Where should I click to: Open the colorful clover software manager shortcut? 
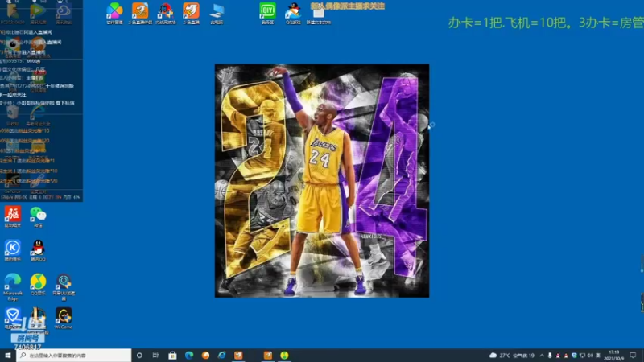(114, 13)
